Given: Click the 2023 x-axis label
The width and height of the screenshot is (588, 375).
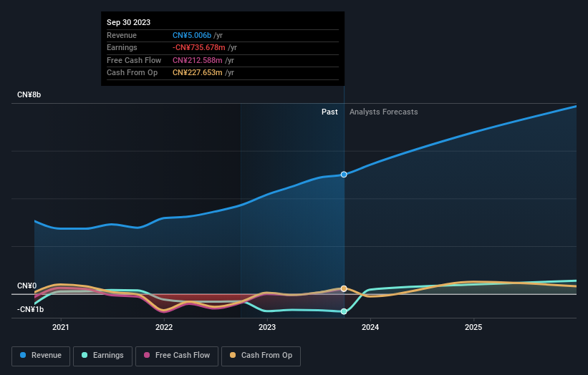Looking at the screenshot, I should click(x=267, y=327).
